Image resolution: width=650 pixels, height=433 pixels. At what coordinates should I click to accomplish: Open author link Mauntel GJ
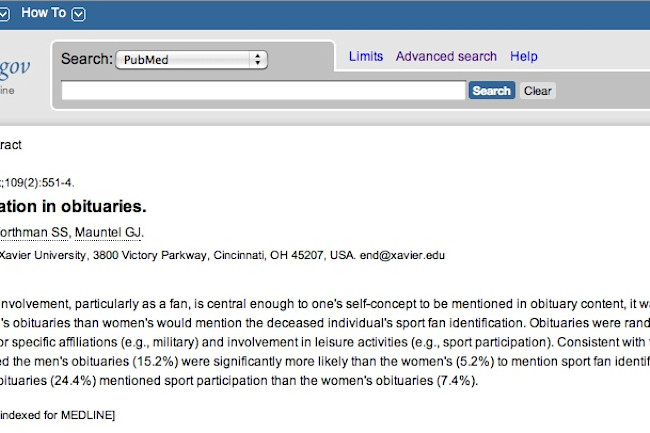click(x=108, y=232)
